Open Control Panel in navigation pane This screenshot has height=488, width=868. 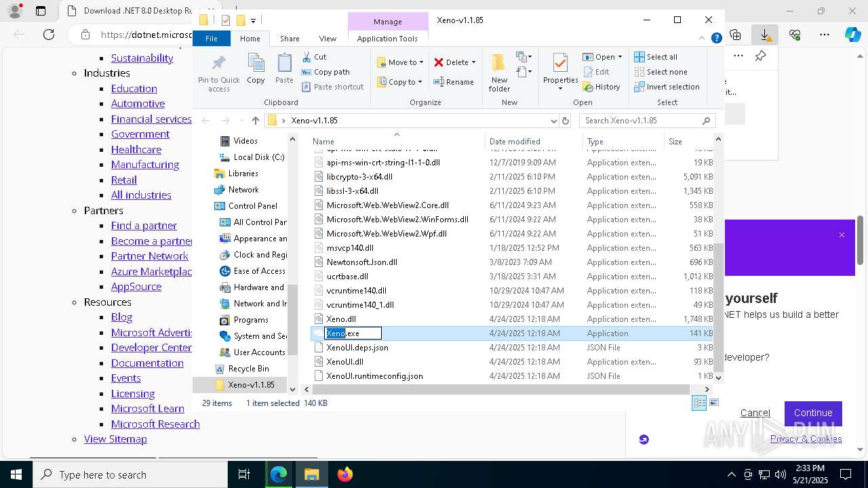pyautogui.click(x=245, y=206)
